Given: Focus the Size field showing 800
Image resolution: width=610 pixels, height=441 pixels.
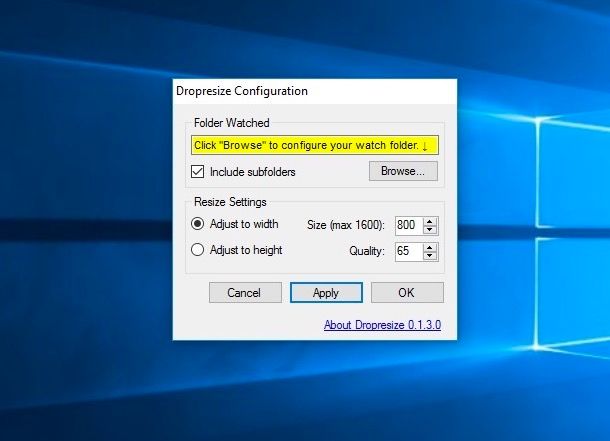Looking at the screenshot, I should point(409,226).
